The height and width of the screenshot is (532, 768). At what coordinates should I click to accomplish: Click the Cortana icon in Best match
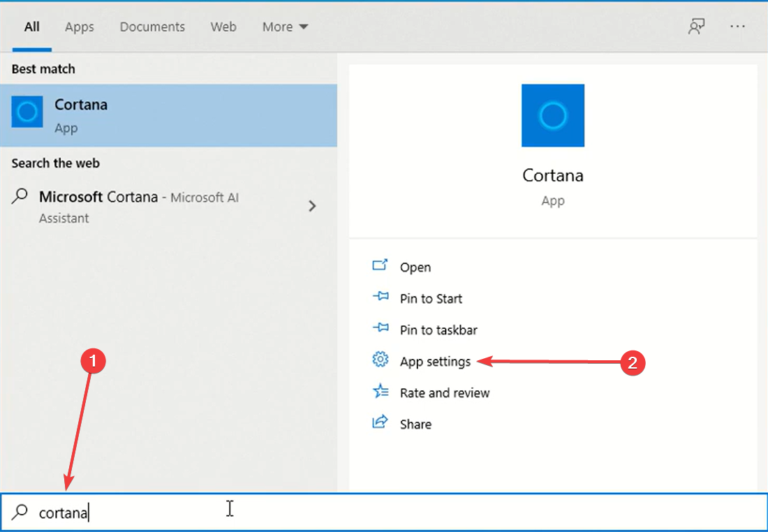27,112
